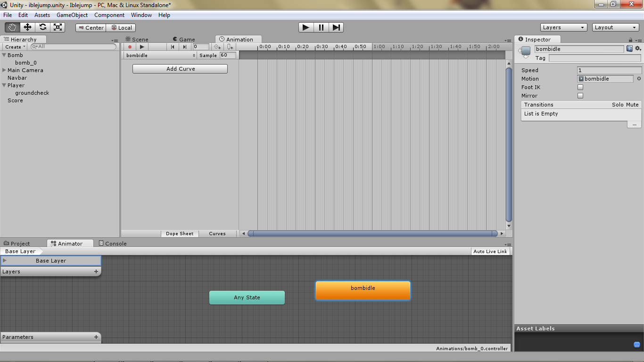The image size is (644, 362).
Task: Add a keyframe in the Animation window
Action: (x=217, y=47)
